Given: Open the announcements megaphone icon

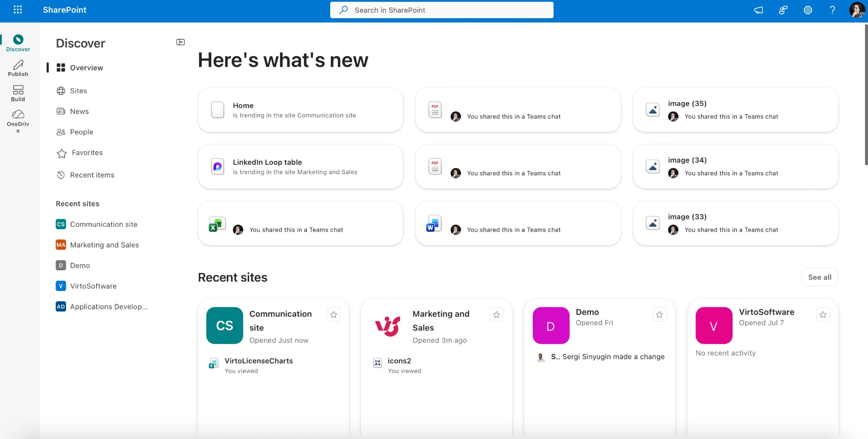Looking at the screenshot, I should click(x=759, y=10).
